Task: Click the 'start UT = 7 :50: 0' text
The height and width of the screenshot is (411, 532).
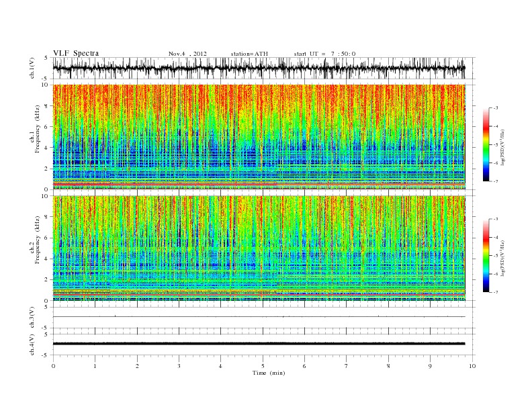Action: [324, 54]
